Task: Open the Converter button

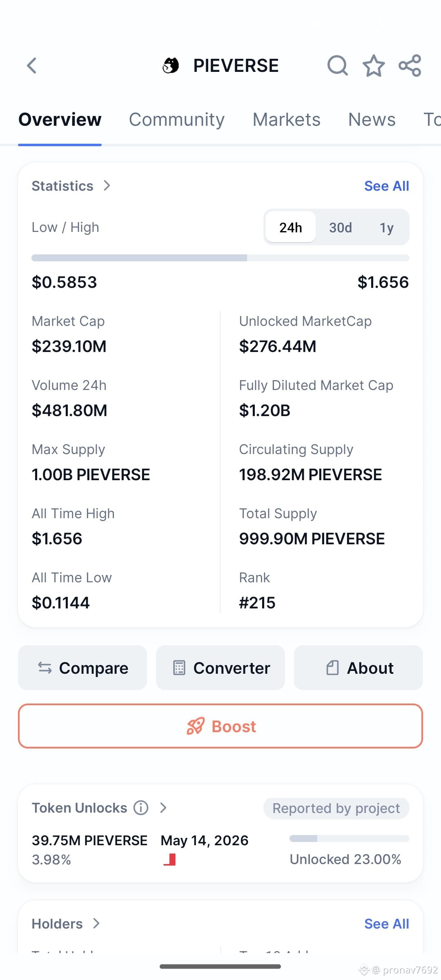Action: (x=220, y=668)
